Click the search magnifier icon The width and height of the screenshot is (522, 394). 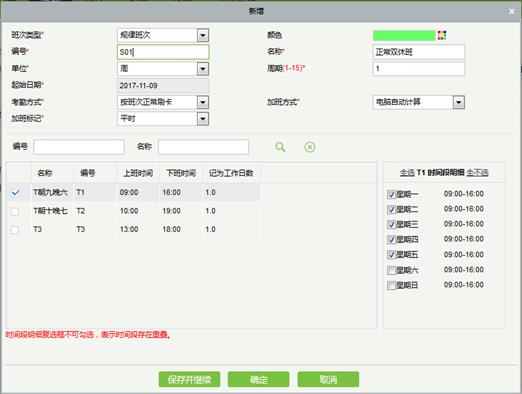tap(280, 147)
